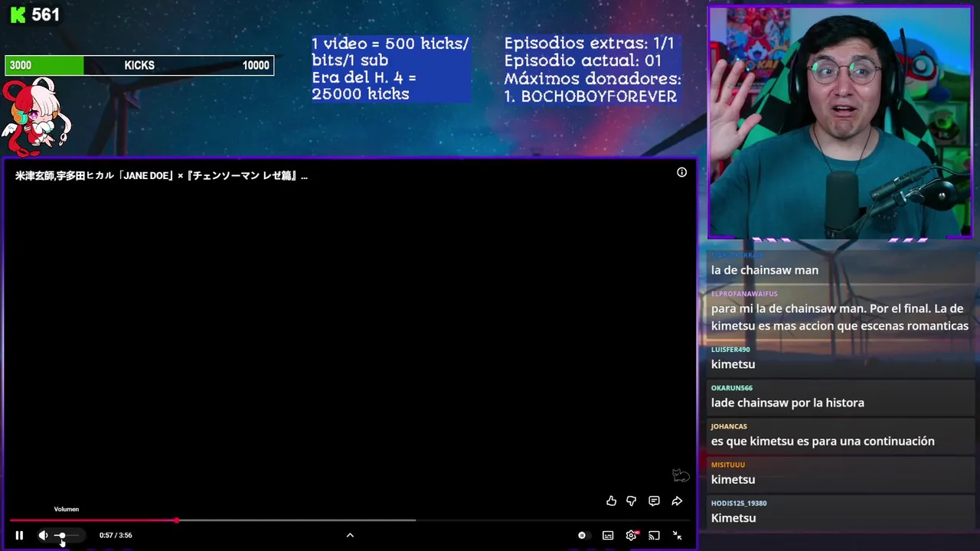
Task: Click the JANE DOE video title
Action: (x=161, y=175)
